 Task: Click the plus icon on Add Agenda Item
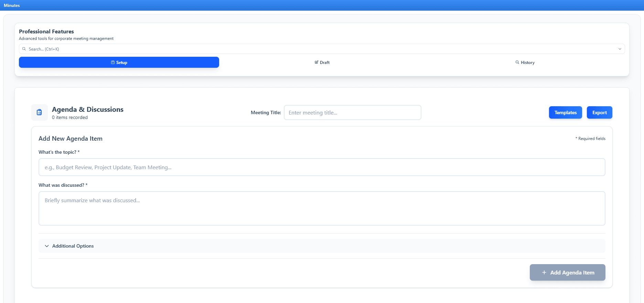pyautogui.click(x=544, y=272)
